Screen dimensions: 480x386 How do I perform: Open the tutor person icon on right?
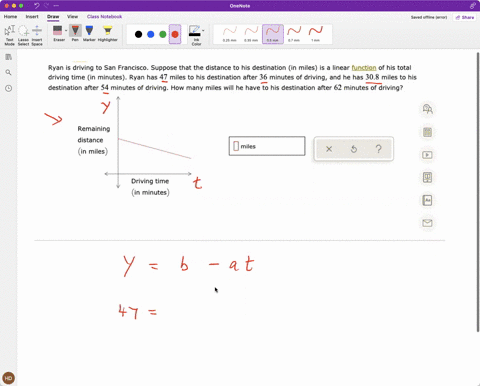427,109
